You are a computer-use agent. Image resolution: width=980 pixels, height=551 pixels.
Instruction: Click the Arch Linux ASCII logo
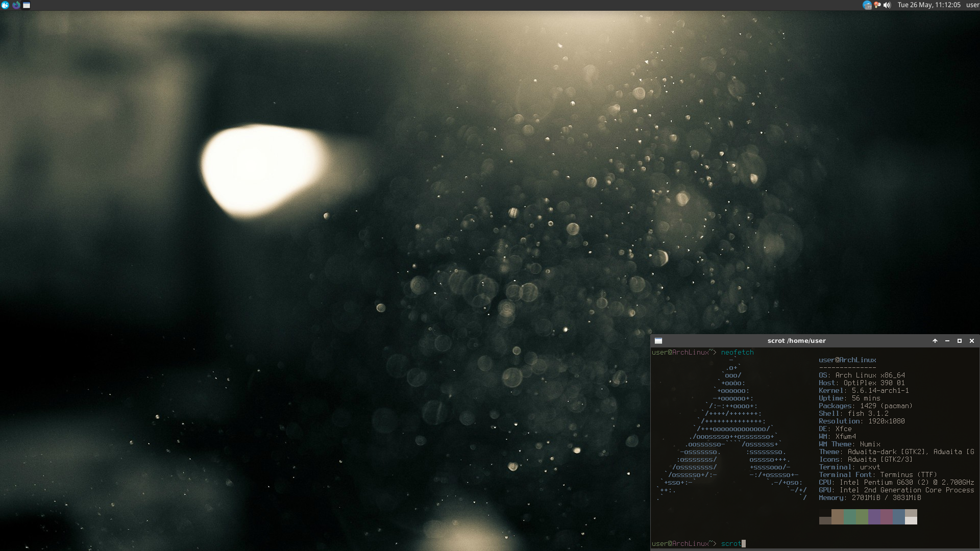(732, 429)
